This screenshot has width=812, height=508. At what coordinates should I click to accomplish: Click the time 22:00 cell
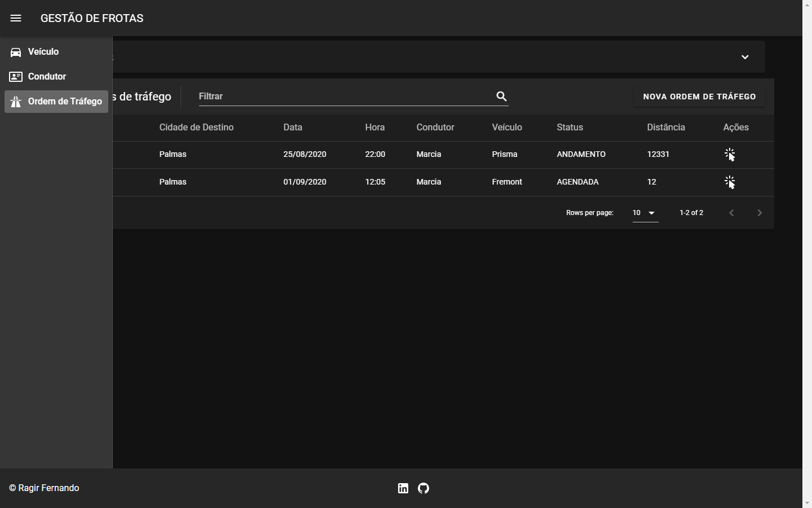pyautogui.click(x=375, y=155)
